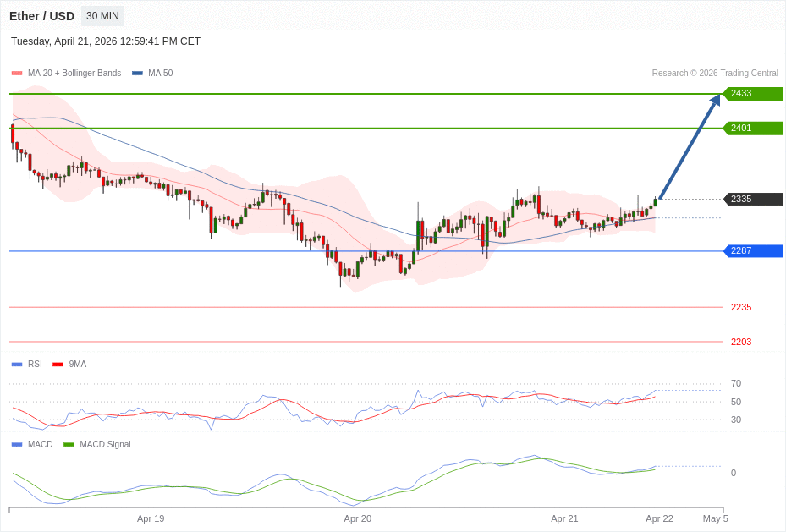Viewport: 786px width, 532px height.
Task: Select the 2287 blue pivot price tag
Action: tap(753, 251)
